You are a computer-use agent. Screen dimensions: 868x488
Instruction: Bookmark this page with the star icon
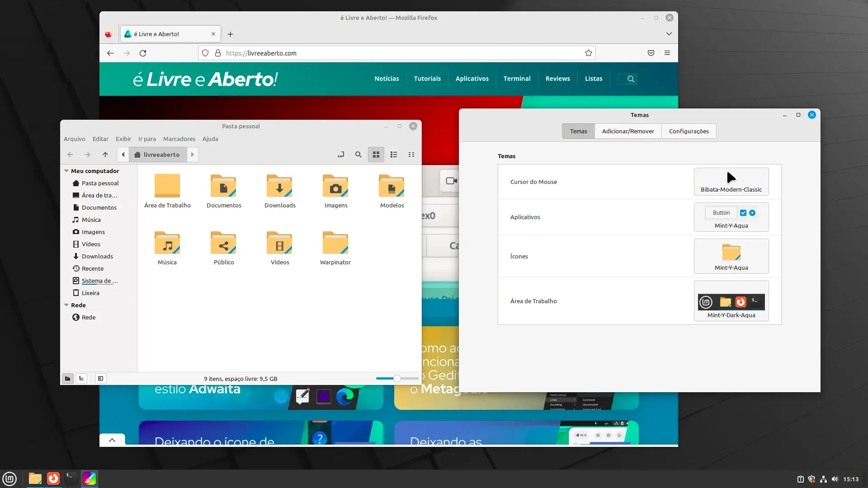click(589, 53)
